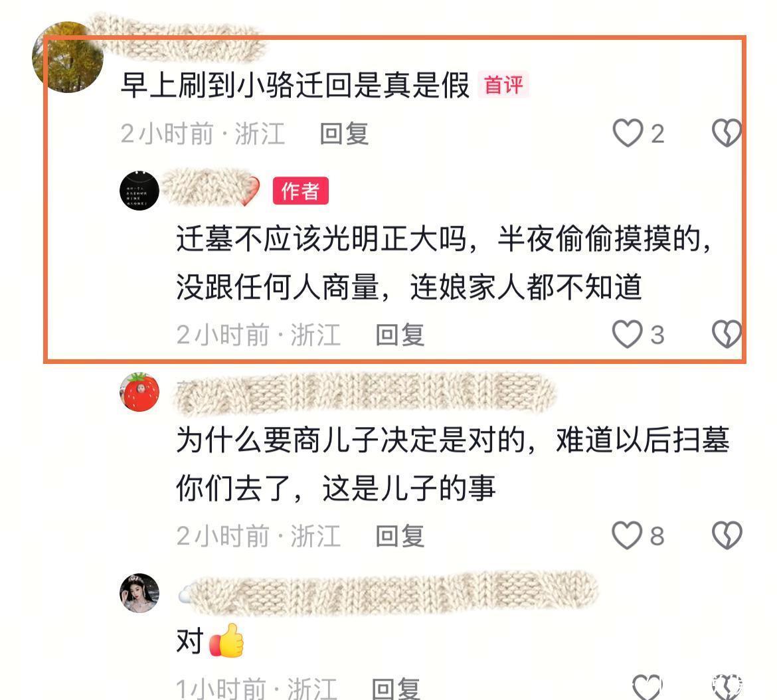Like the '对' thumbs-up comment
The height and width of the screenshot is (700, 777).
[647, 687]
